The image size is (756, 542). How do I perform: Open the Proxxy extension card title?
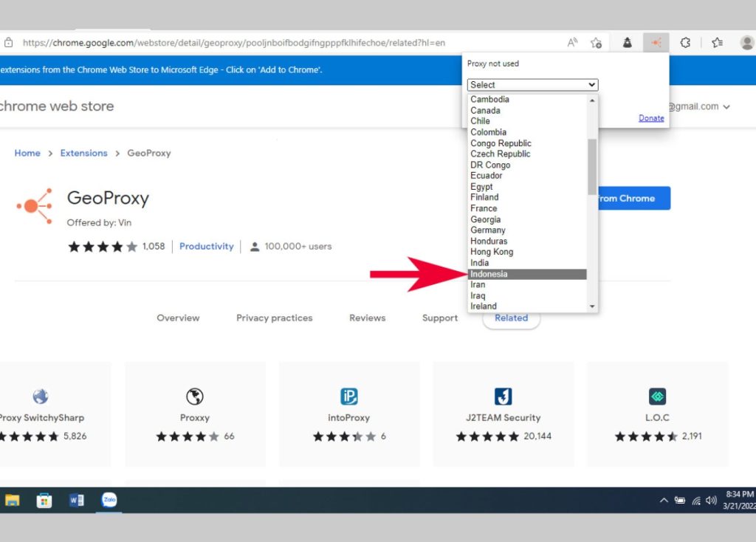[x=195, y=418]
